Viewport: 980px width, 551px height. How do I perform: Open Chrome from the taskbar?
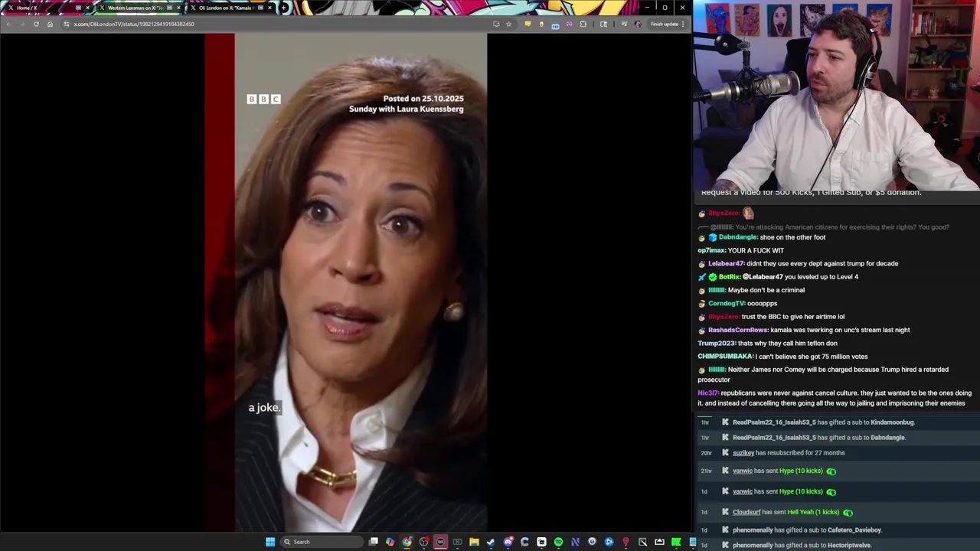click(x=407, y=542)
